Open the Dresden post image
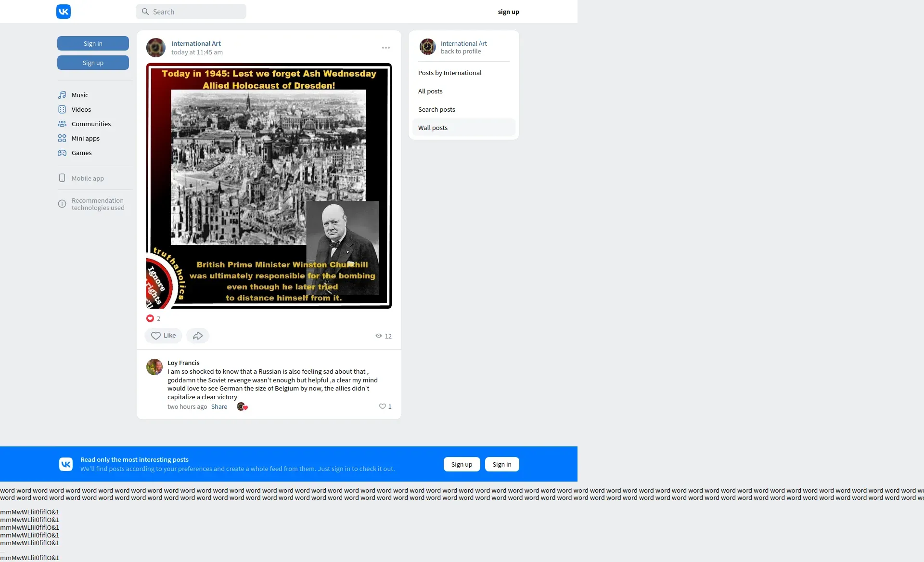The height and width of the screenshot is (562, 924). pos(269,186)
